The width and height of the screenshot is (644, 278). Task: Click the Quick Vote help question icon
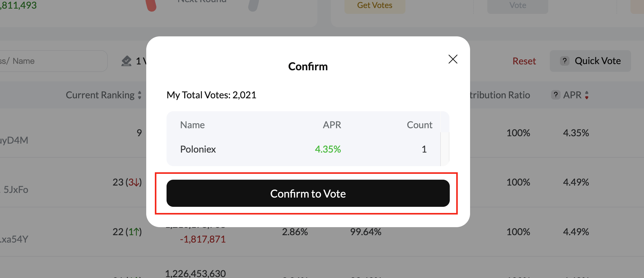[565, 61]
